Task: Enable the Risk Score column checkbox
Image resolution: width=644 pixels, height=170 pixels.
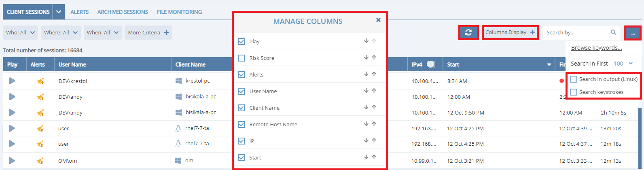Action: [x=241, y=58]
